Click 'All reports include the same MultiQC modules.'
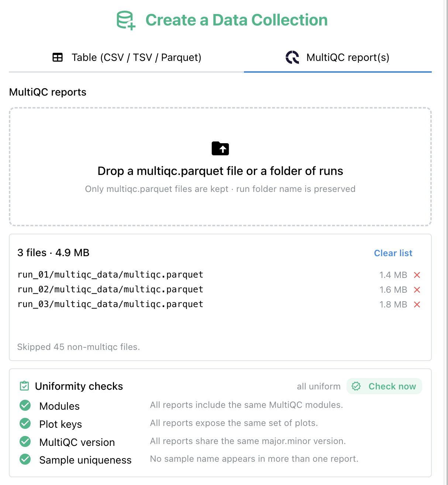 click(x=247, y=405)
